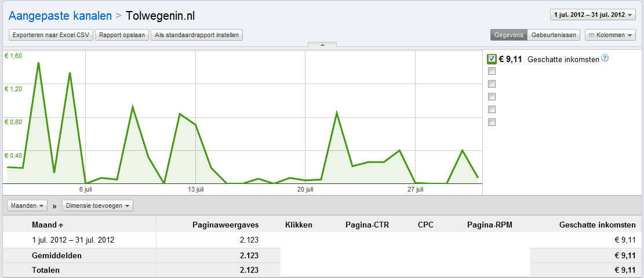
Task: Open the date range dropdown 1 jul. 2012 – 31 jul. 2012
Action: tap(593, 15)
